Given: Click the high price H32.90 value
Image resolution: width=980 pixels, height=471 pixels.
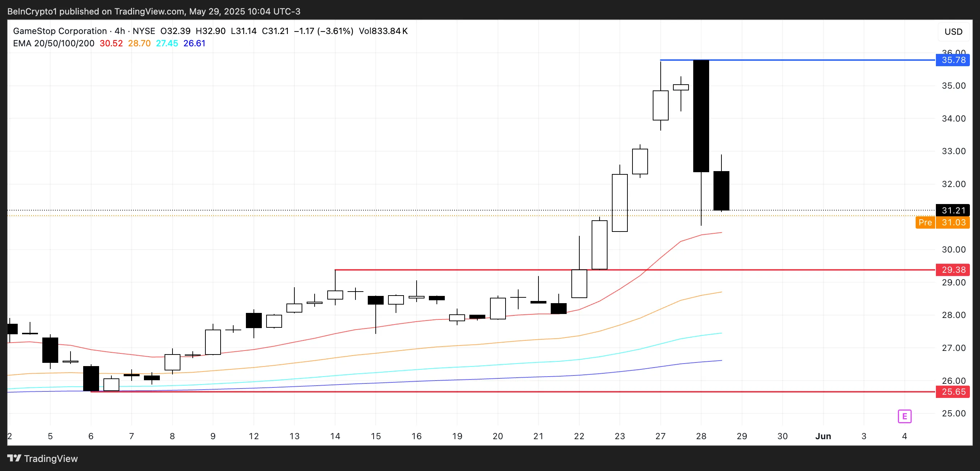Looking at the screenshot, I should (210, 31).
